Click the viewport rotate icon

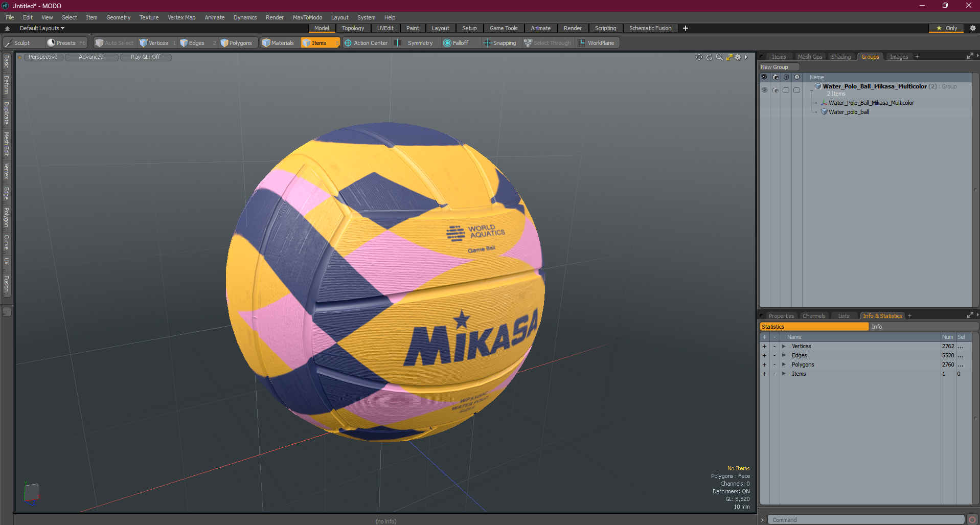[x=709, y=57]
